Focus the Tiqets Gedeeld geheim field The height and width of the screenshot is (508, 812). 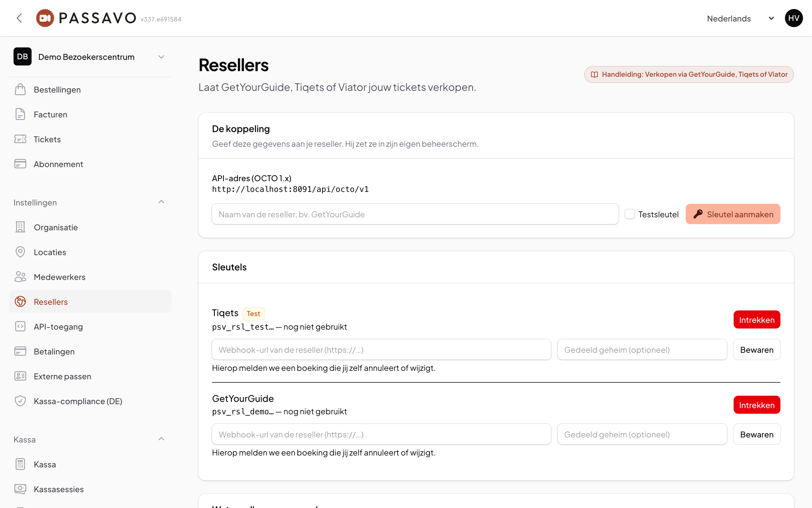tap(642, 350)
